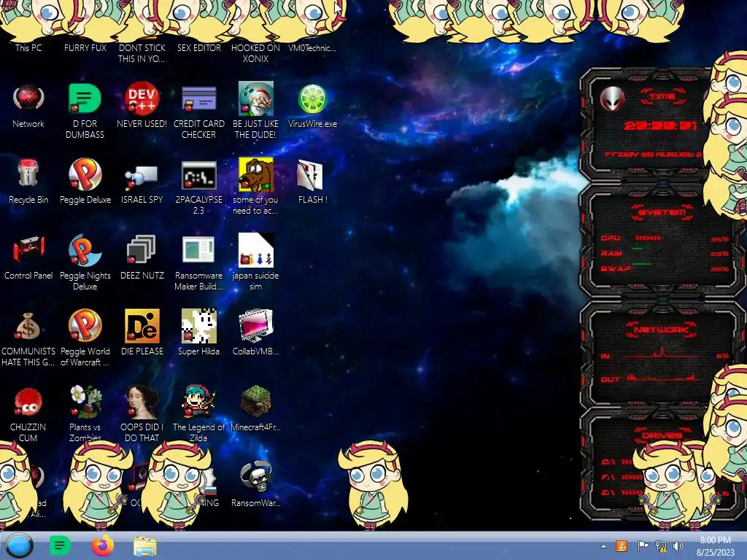Screen dimensions: 747x560
Task: Show hidden tray icons arrow
Action: click(x=603, y=546)
